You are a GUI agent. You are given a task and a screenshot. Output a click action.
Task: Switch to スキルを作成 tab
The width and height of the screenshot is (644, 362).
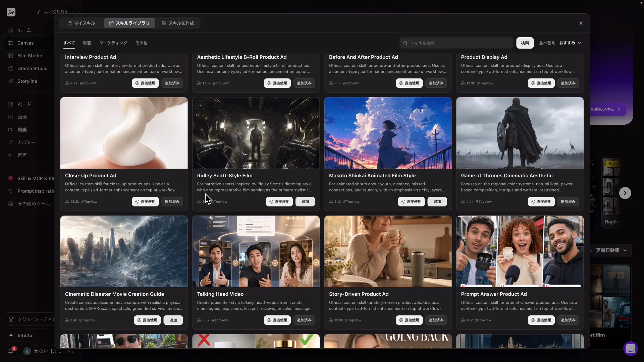click(x=178, y=23)
